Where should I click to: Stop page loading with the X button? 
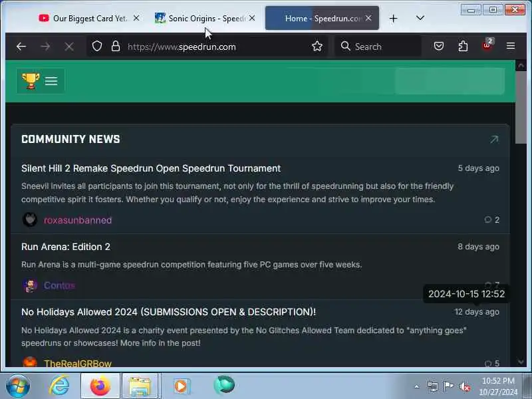(x=69, y=47)
